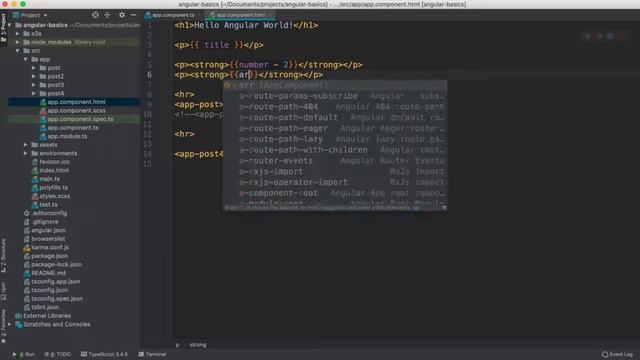Click the styles.scss file icon
Image resolution: width=640 pixels, height=360 pixels.
[x=35, y=196]
